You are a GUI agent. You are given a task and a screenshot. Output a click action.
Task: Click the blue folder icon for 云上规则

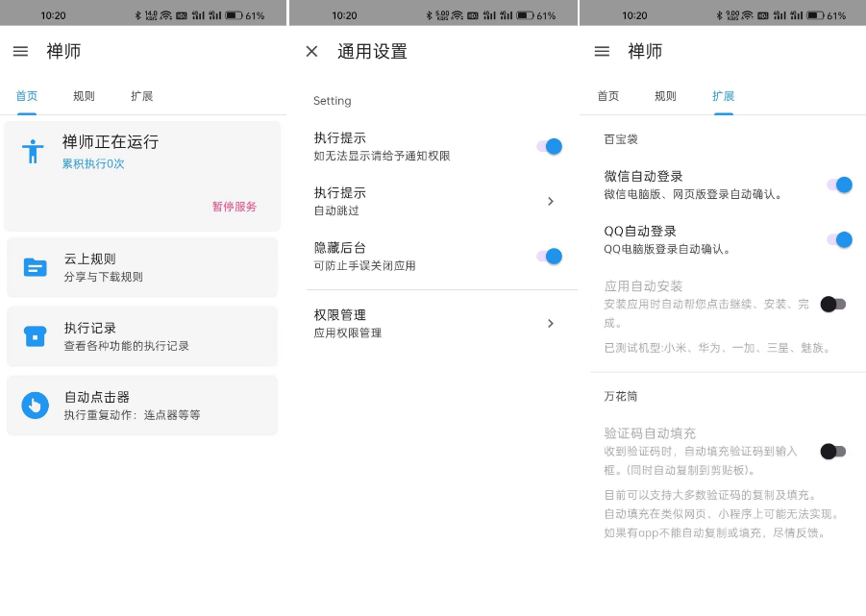pyautogui.click(x=35, y=267)
